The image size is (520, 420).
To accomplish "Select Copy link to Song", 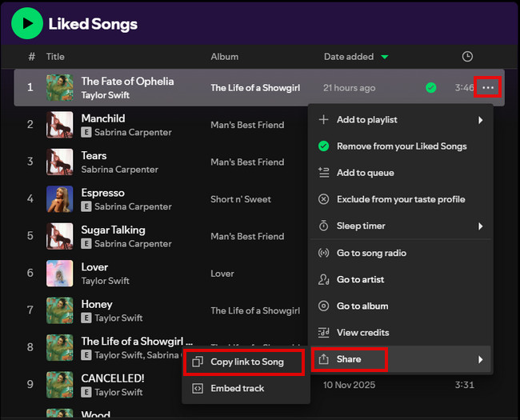I will coord(246,362).
